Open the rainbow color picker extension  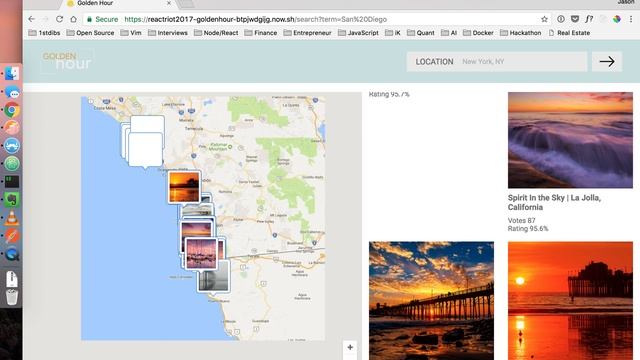617,19
